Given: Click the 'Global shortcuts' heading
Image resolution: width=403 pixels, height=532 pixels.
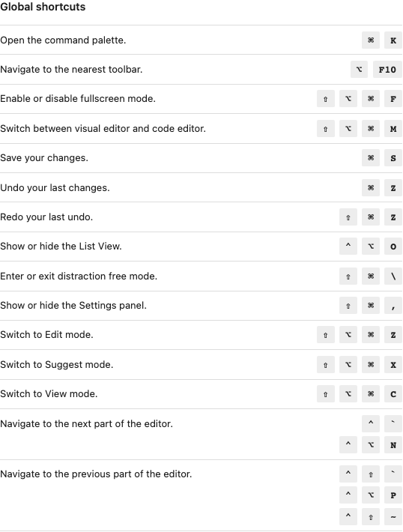Looking at the screenshot, I should (43, 7).
